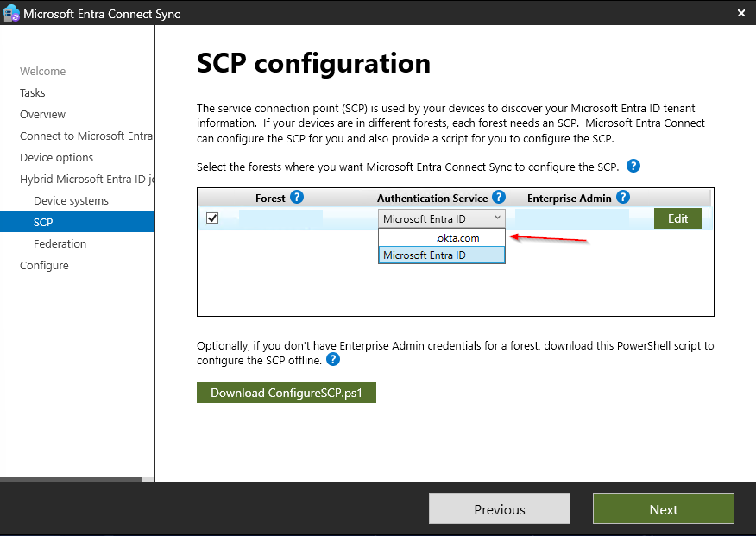Switch to the Federation step
The width and height of the screenshot is (756, 536).
(x=60, y=243)
